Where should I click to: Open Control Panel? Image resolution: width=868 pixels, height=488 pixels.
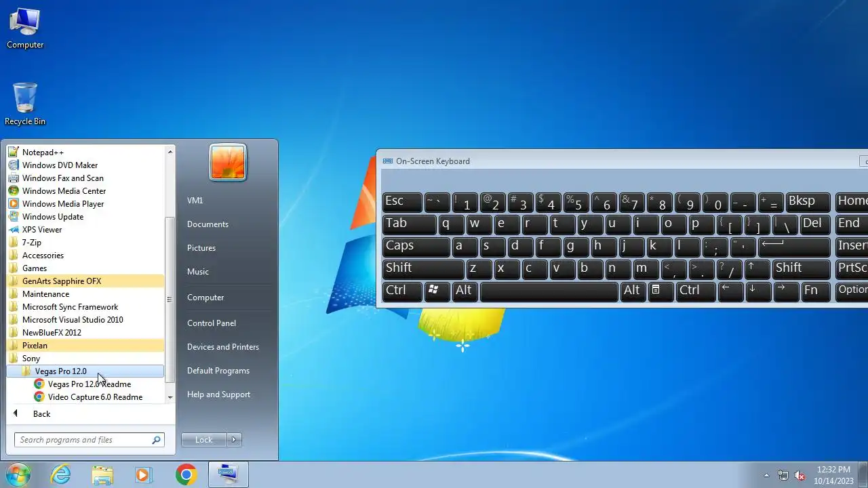click(212, 323)
